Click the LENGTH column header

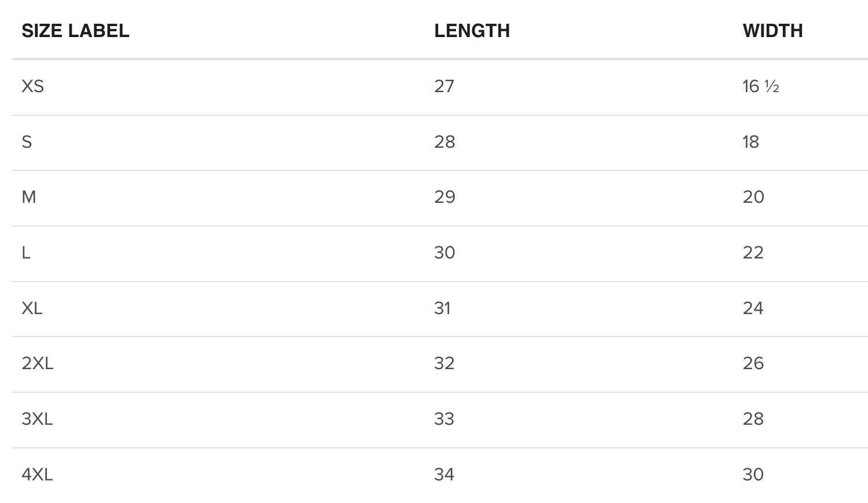(x=472, y=31)
